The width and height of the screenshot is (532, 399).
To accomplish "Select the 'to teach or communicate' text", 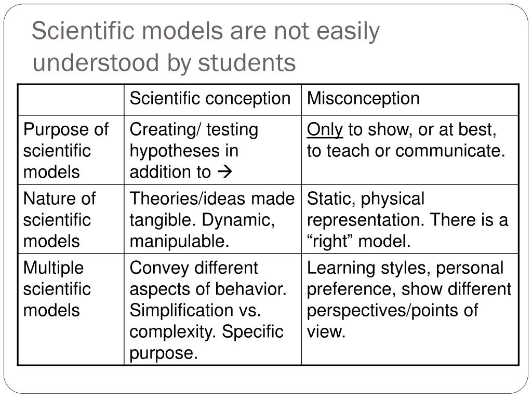I will click(x=406, y=151).
